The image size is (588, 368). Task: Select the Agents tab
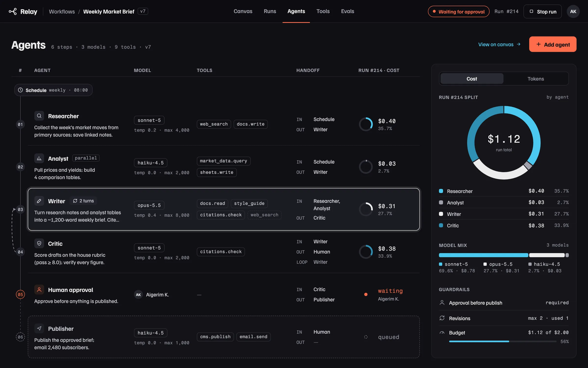pos(296,11)
